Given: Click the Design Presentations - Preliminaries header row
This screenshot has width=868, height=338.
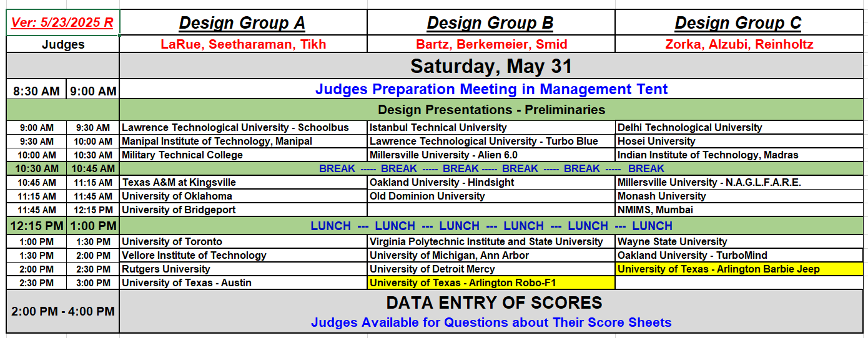Looking at the screenshot, I should coord(491,110).
